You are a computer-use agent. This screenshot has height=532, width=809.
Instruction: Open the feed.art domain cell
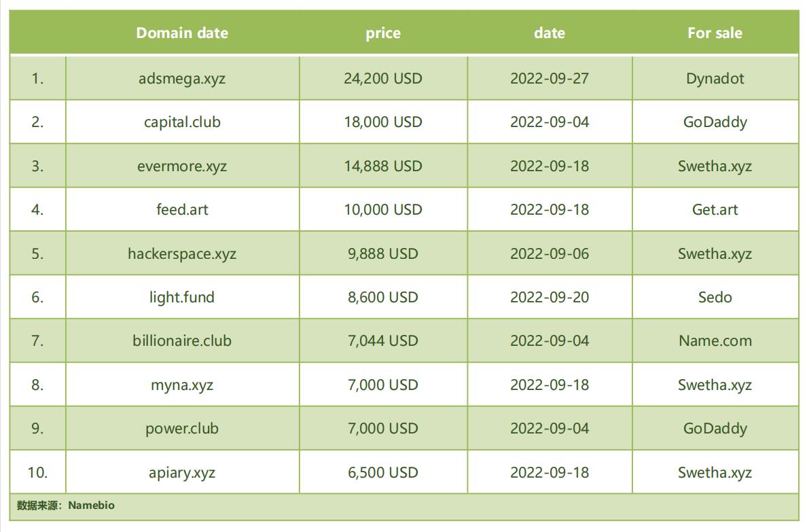point(182,209)
